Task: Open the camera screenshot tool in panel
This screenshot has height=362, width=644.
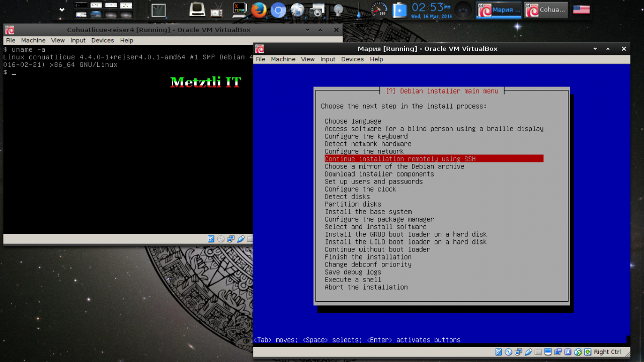Action: (x=316, y=10)
